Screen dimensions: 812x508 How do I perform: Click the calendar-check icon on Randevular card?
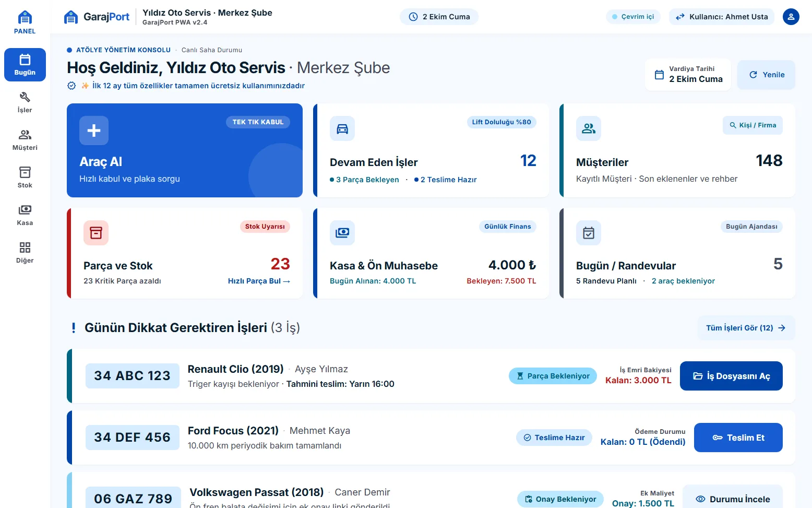pos(589,233)
